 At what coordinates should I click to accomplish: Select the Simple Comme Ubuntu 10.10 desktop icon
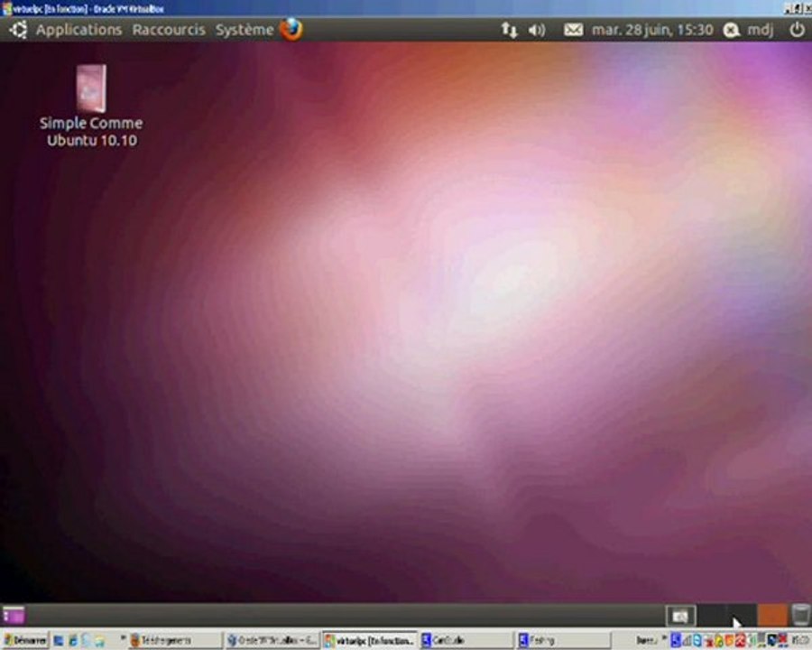click(91, 106)
